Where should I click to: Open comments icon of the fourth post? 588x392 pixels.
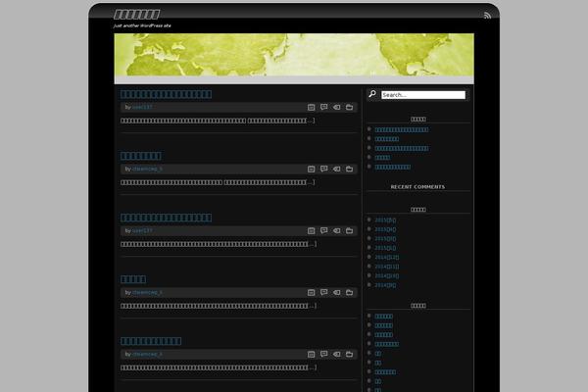point(324,293)
